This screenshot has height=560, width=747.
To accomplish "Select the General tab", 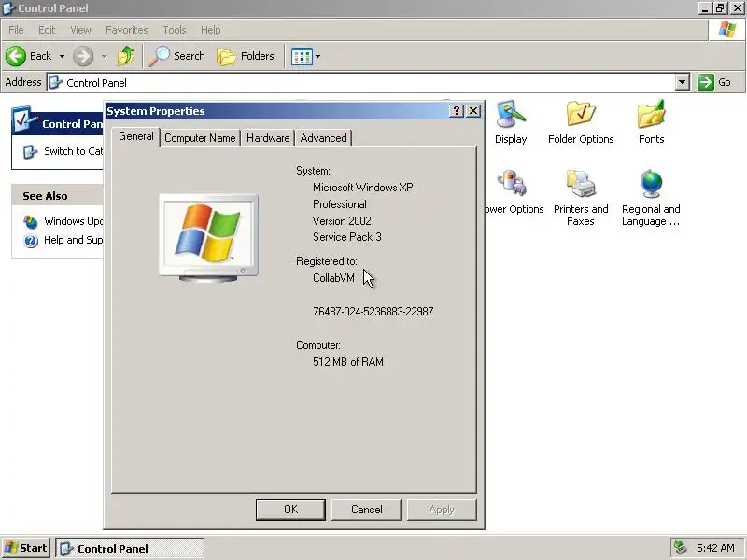I will tap(136, 136).
